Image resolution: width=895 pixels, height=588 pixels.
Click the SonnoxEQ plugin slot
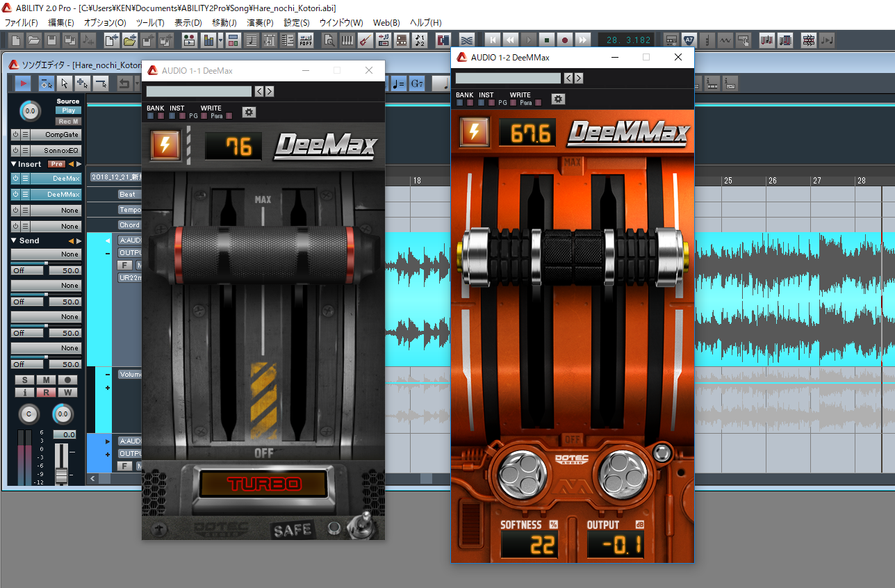pyautogui.click(x=56, y=151)
